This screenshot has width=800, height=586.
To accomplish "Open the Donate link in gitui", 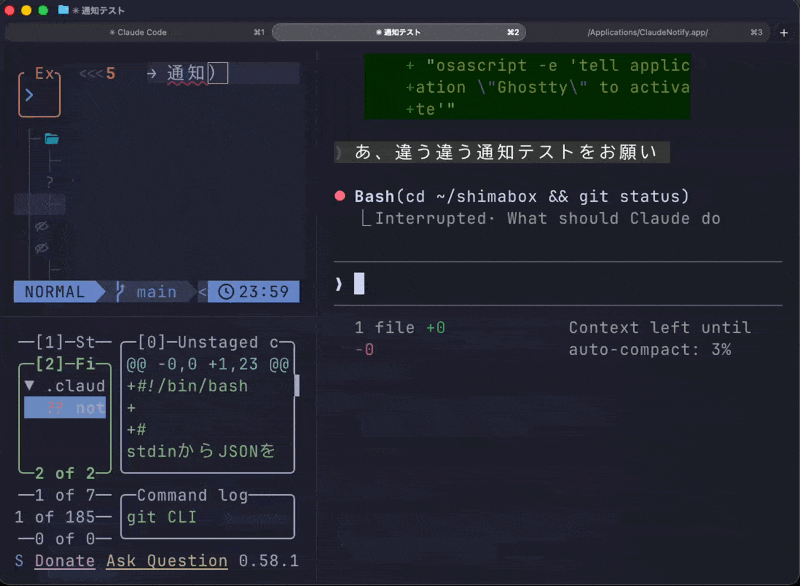I will 64,561.
